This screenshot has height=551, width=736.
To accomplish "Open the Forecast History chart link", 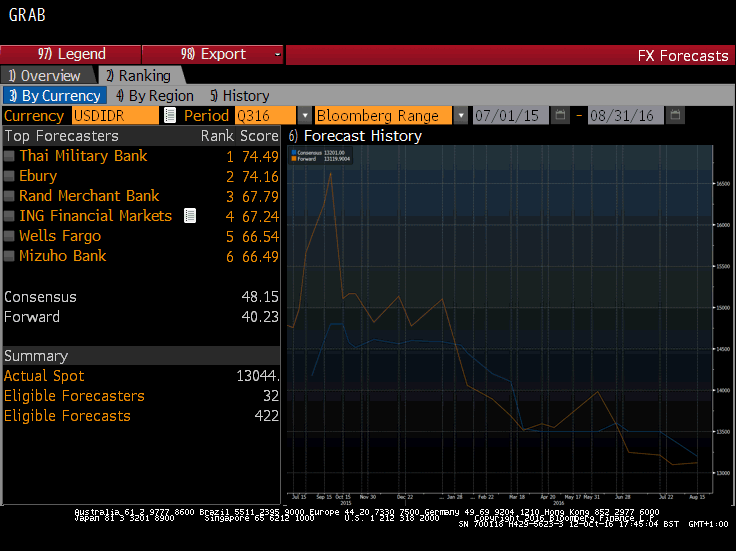I will [355, 136].
